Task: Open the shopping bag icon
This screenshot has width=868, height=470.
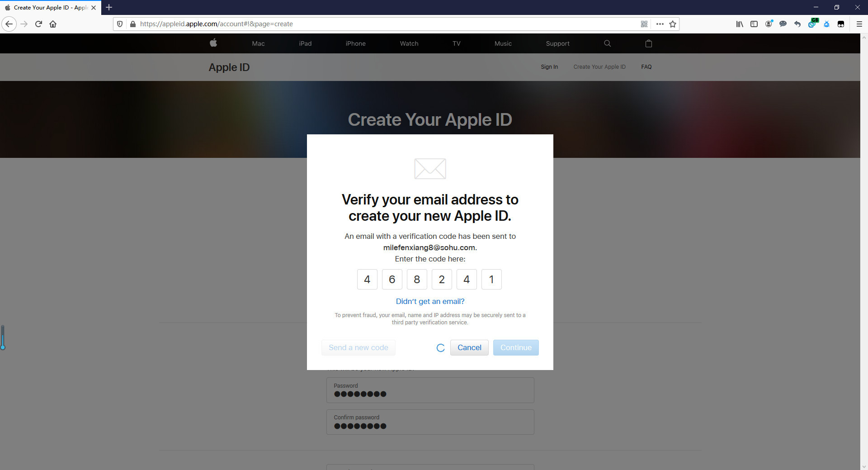Action: click(x=648, y=43)
